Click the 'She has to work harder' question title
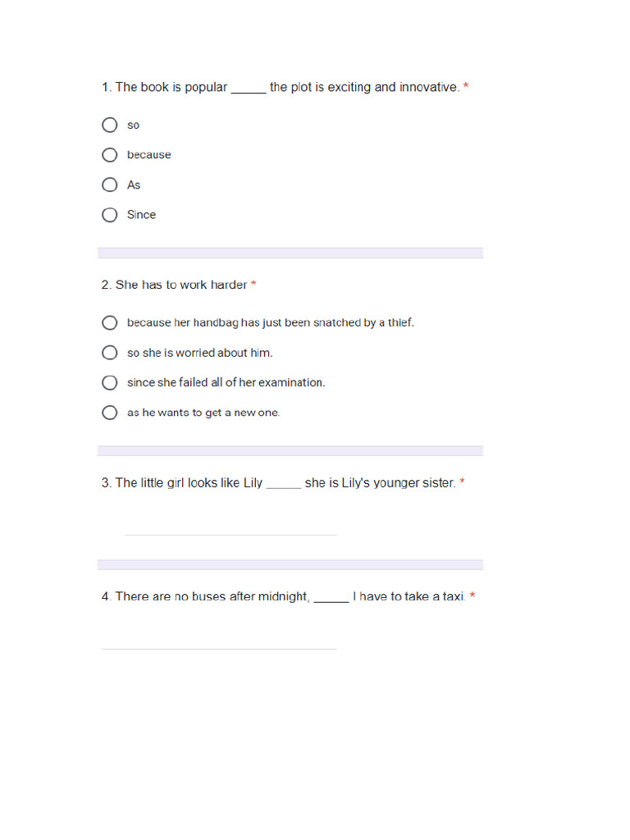The width and height of the screenshot is (630, 840). coord(174,285)
